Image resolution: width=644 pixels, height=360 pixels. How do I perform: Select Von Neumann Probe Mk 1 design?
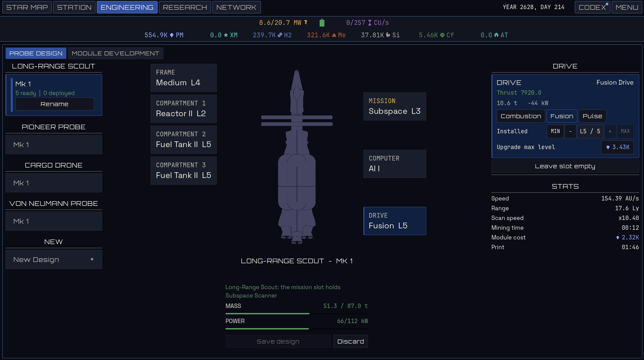point(54,221)
